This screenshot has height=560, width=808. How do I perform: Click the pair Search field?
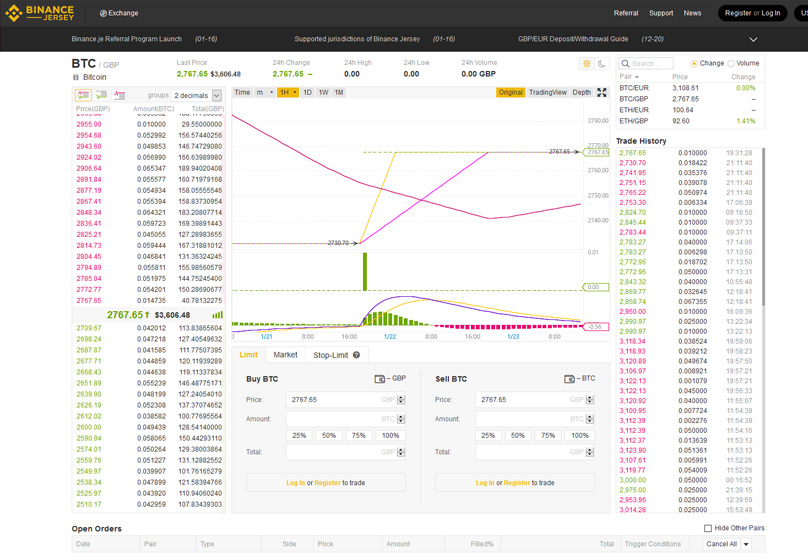pyautogui.click(x=646, y=63)
